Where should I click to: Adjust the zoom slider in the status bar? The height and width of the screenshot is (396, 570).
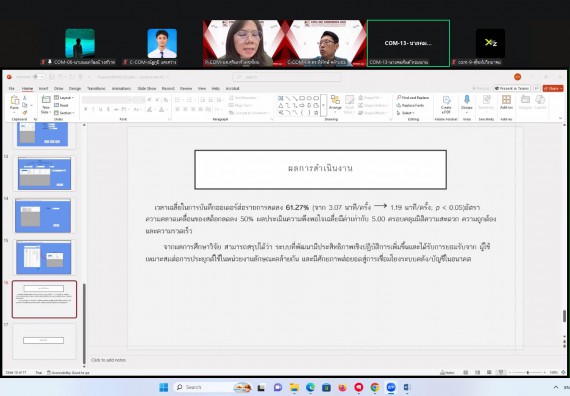(x=527, y=372)
